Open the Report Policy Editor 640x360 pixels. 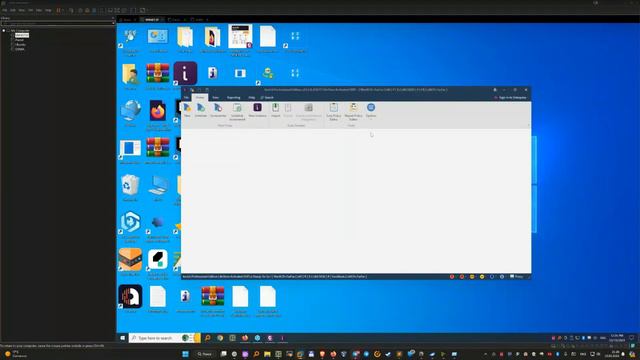tap(353, 111)
